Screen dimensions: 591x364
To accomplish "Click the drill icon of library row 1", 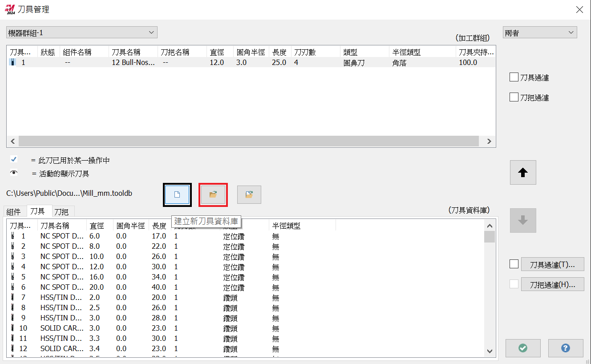I will (12, 236).
